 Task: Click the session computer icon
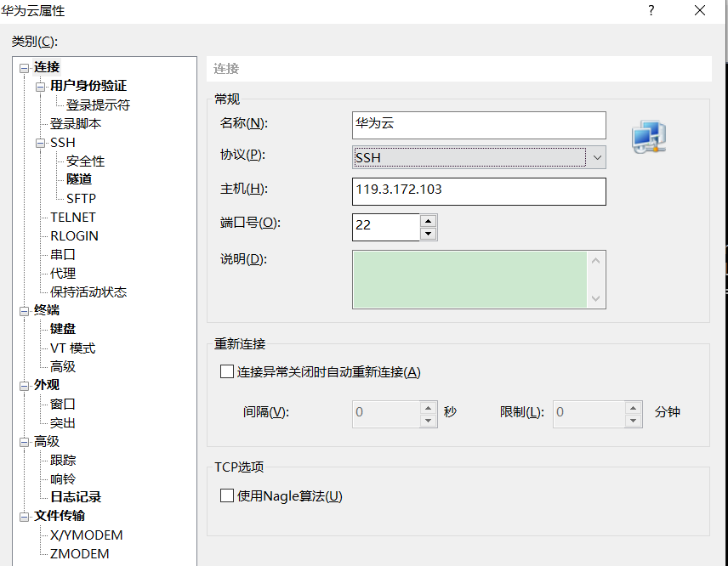coord(649,137)
